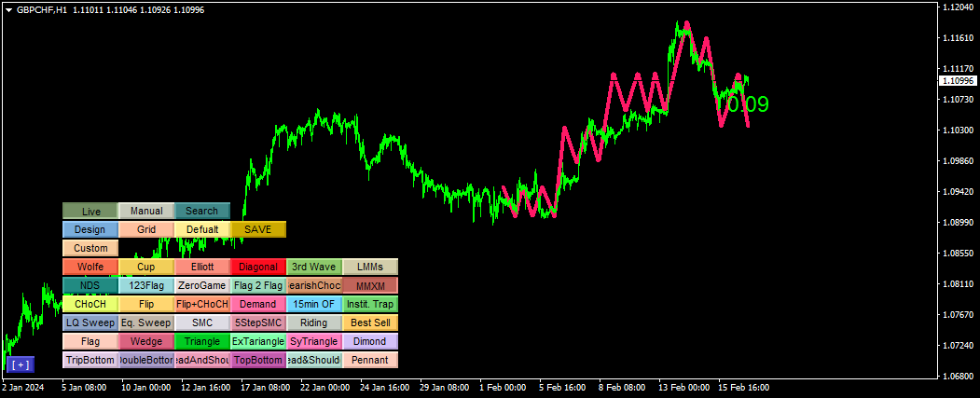Image resolution: width=980 pixels, height=398 pixels.
Task: Click the DoubleBottom button
Action: tap(146, 360)
